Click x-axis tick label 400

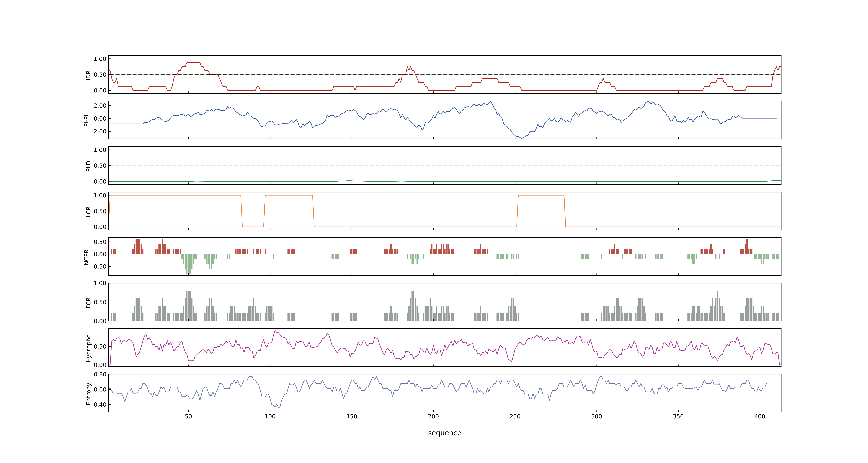click(760, 416)
